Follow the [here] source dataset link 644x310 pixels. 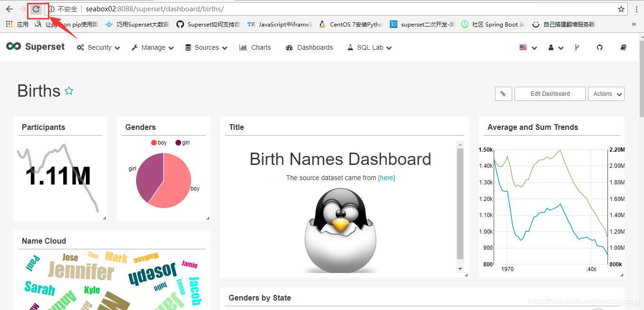click(x=386, y=178)
